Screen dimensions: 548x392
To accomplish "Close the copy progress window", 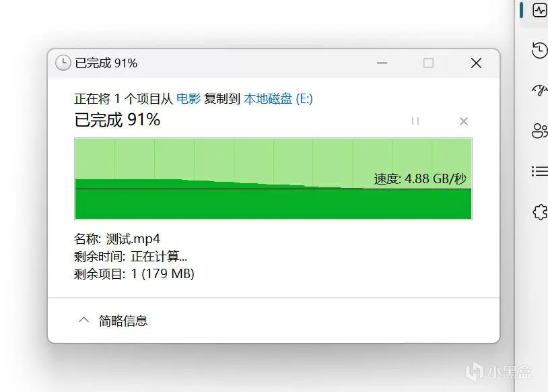I will click(476, 63).
